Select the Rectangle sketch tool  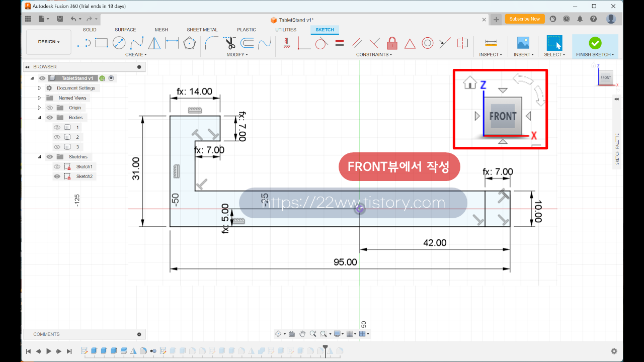point(102,43)
